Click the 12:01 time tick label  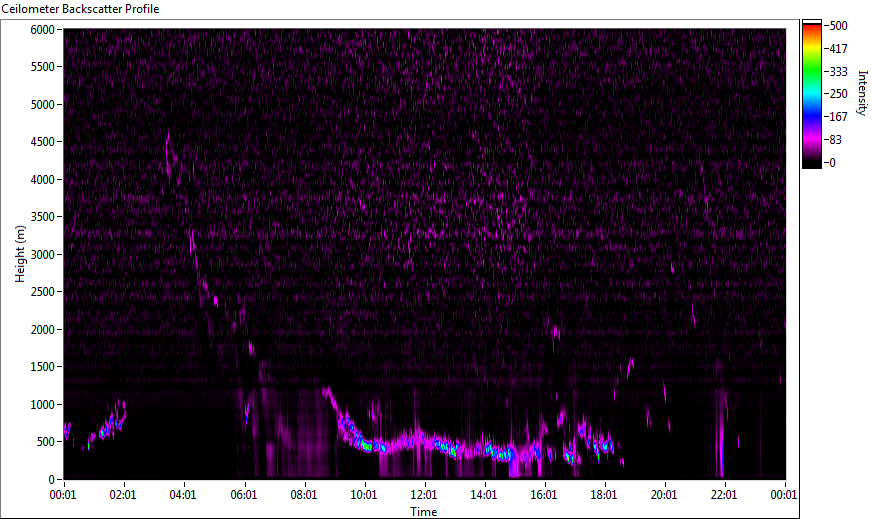pyautogui.click(x=424, y=495)
